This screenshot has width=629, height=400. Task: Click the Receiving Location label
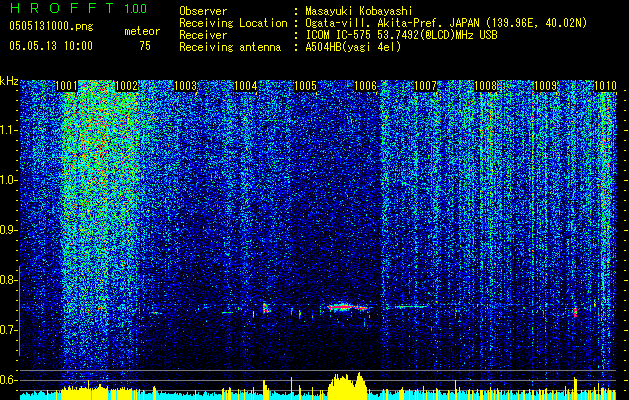tap(233, 23)
